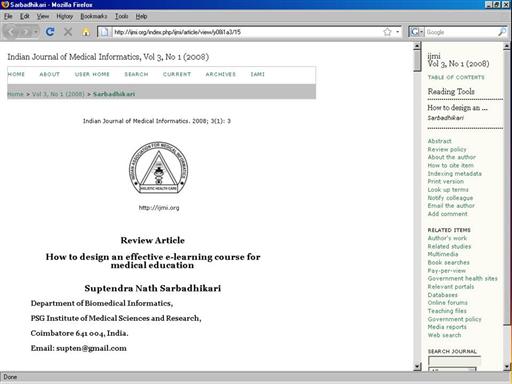Open the Tools menu
Viewport: 512px width, 384px height.
coord(122,16)
